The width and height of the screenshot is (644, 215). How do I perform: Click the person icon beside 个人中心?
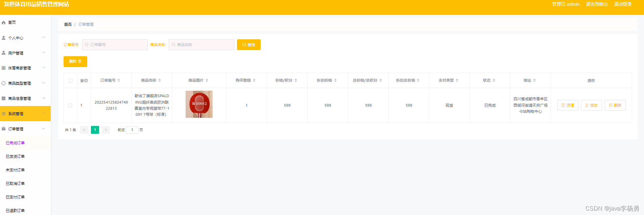4,38
